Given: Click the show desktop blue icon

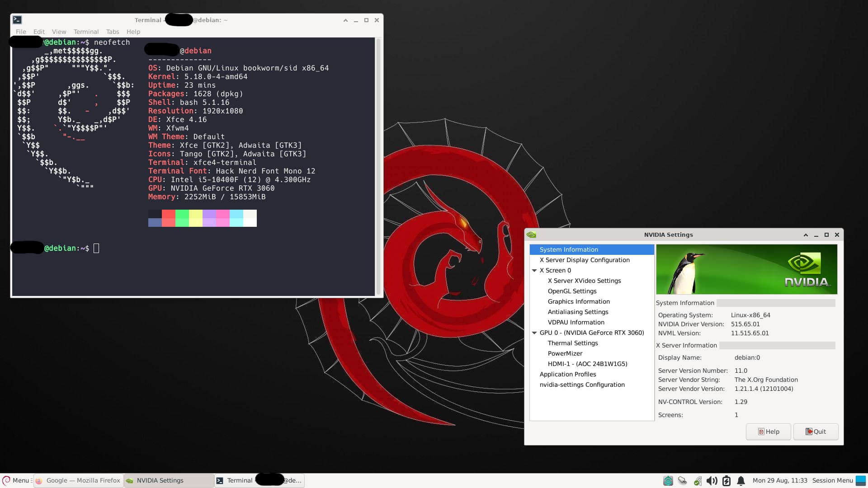Looking at the screenshot, I should coord(861,481).
